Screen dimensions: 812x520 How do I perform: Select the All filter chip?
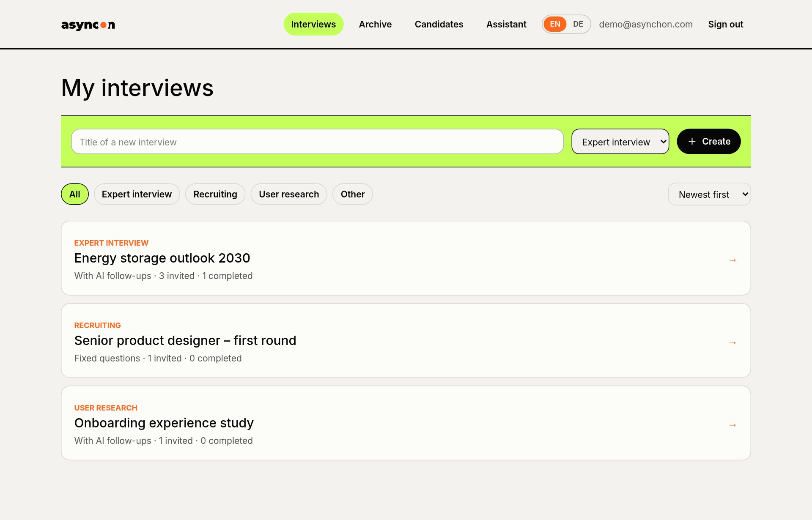coord(75,194)
